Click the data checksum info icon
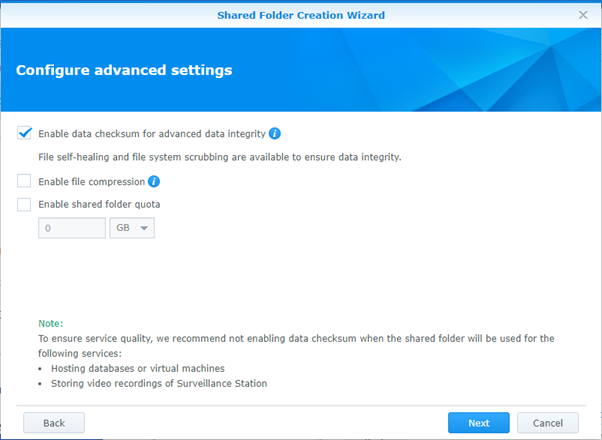The width and height of the screenshot is (602, 440). (x=275, y=133)
